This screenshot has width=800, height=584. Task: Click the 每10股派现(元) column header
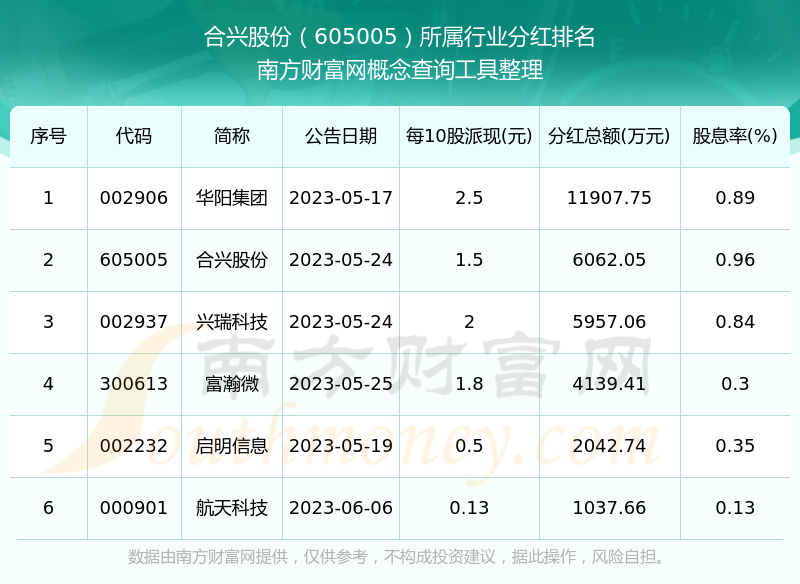(469, 136)
